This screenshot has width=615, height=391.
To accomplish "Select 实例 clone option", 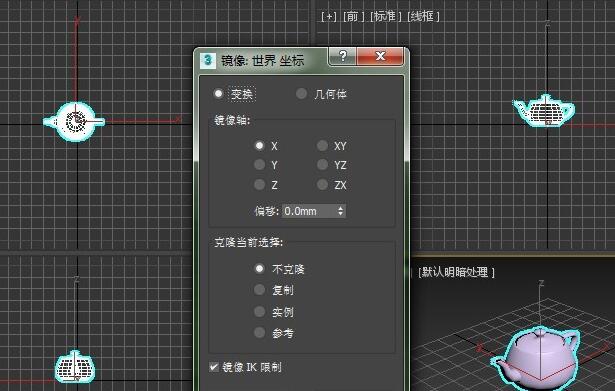I will pyautogui.click(x=259, y=311).
